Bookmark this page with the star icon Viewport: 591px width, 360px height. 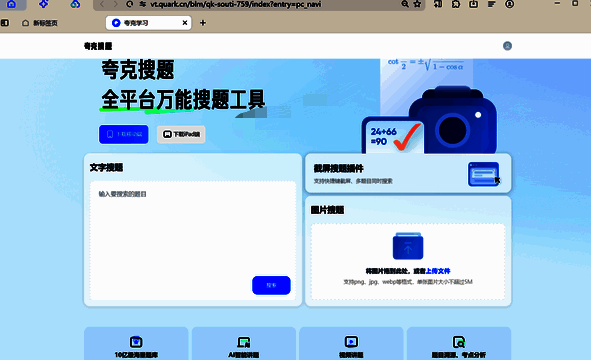(417, 4)
